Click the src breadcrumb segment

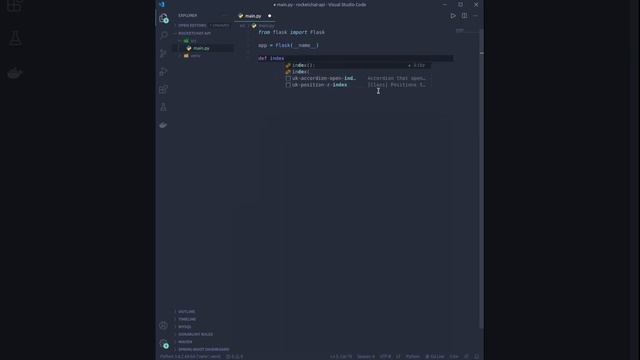pos(242,26)
